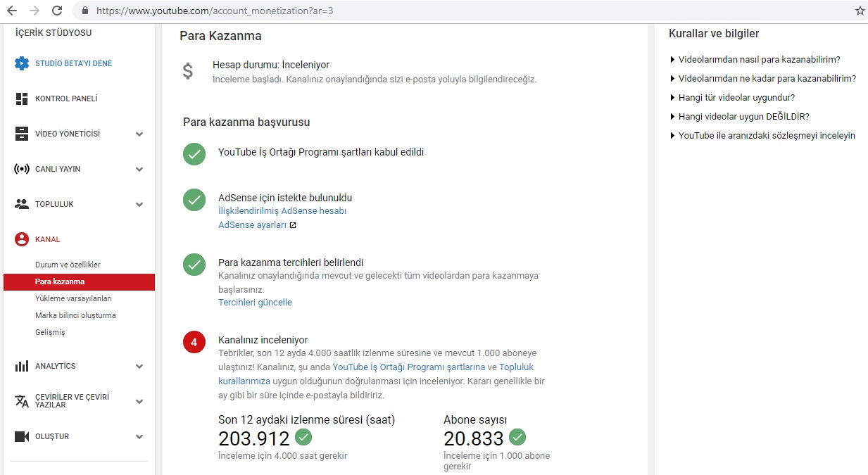The image size is (868, 475).
Task: Click the external link icon beside AdSense ayarları
Action: (x=293, y=225)
